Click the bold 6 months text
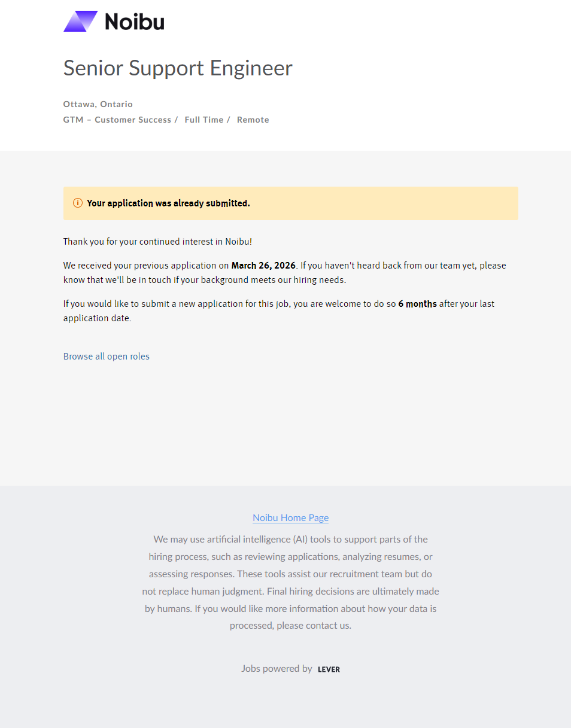Image resolution: width=571 pixels, height=728 pixels. 417,304
